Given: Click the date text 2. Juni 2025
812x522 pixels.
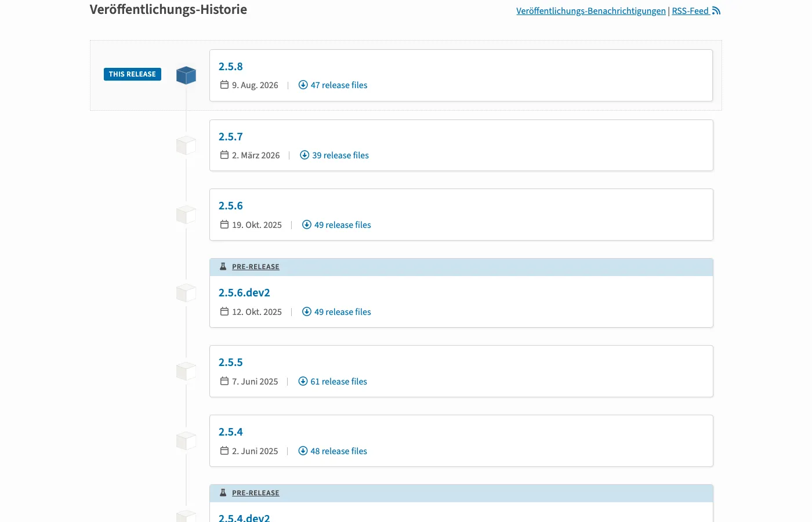Looking at the screenshot, I should 255,451.
